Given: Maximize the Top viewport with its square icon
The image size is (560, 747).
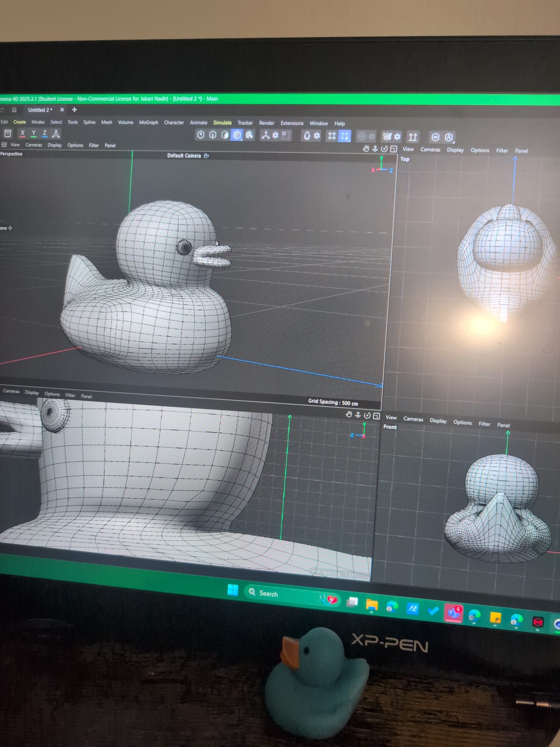Looking at the screenshot, I should pyautogui.click(x=393, y=149).
